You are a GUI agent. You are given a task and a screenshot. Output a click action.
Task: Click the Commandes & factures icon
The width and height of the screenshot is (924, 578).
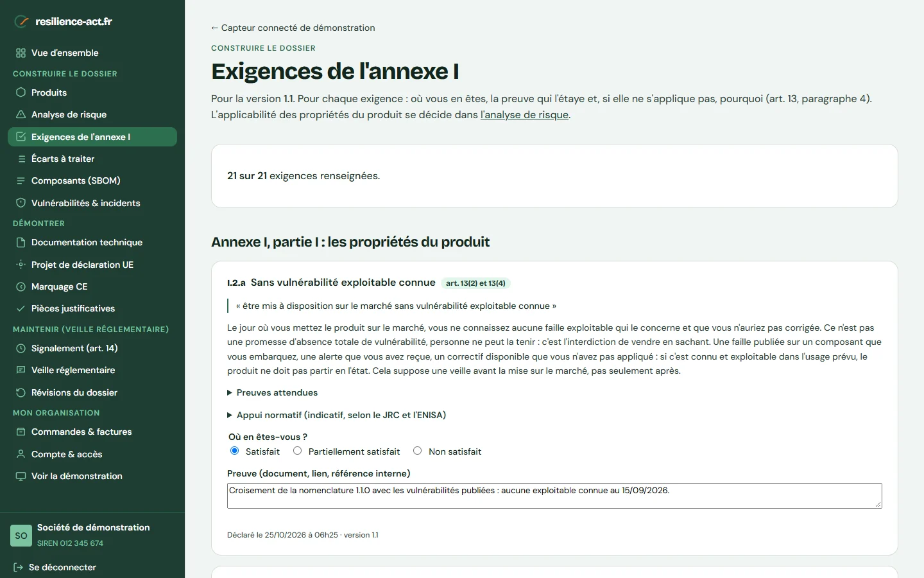tap(21, 432)
